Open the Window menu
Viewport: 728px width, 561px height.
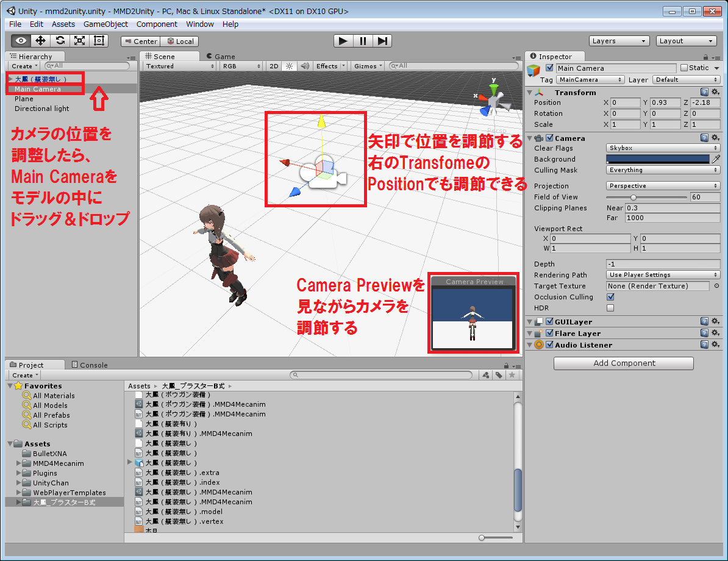(199, 24)
